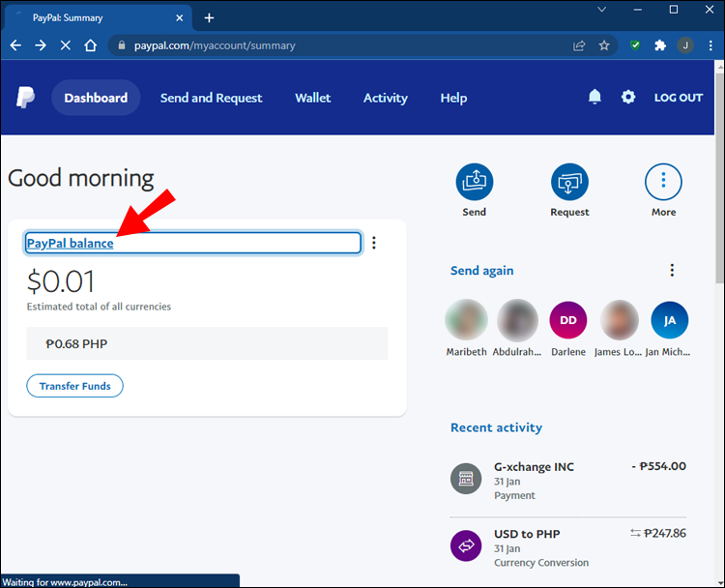Click the - ₱554.00 amount
This screenshot has width=725, height=588.
[x=658, y=466]
